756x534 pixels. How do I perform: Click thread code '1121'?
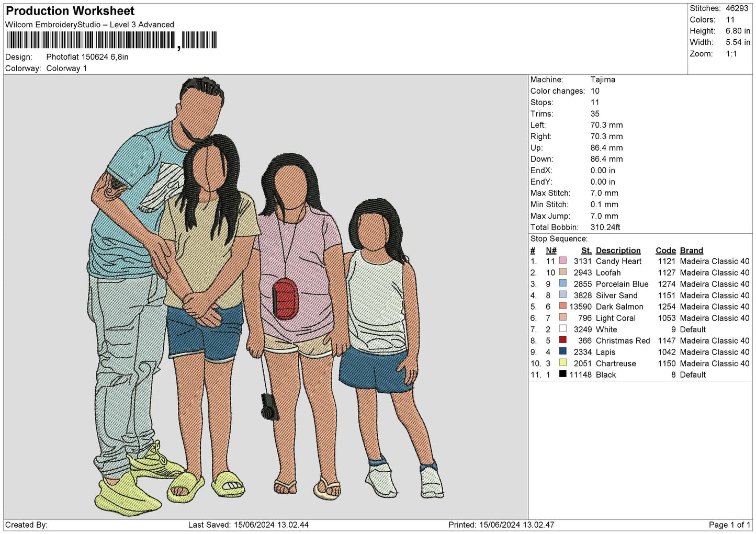667,261
